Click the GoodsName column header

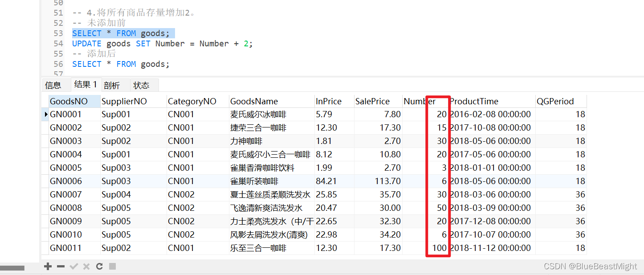[272, 101]
